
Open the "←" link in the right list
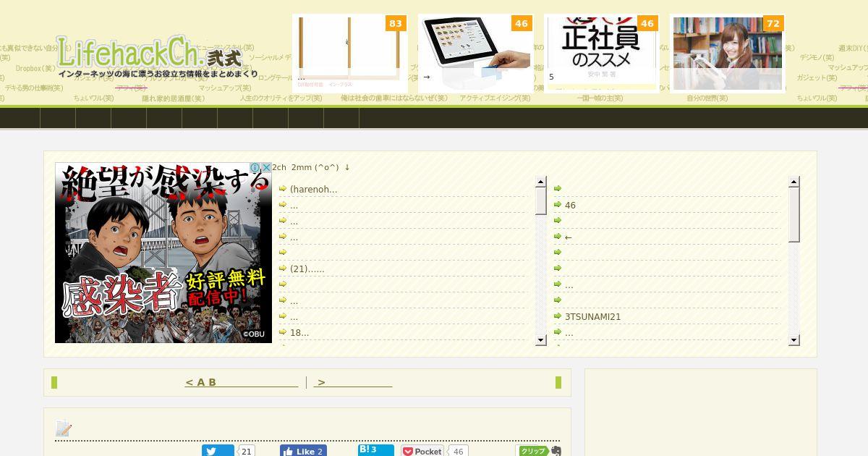pos(568,237)
